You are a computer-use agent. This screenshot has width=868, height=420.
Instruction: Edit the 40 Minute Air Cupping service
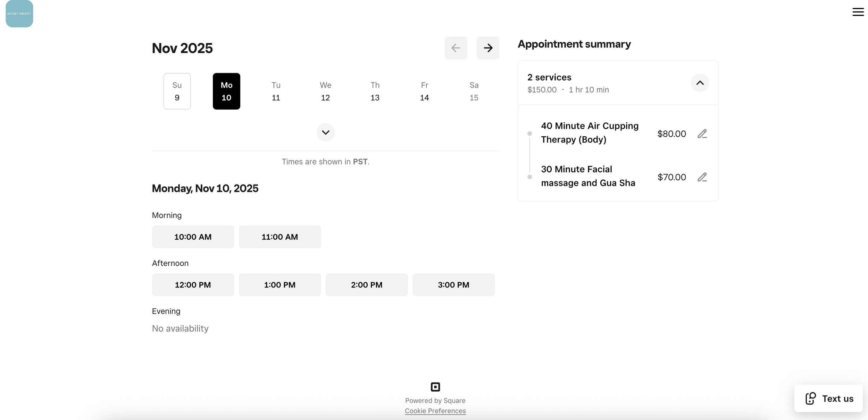pyautogui.click(x=702, y=134)
